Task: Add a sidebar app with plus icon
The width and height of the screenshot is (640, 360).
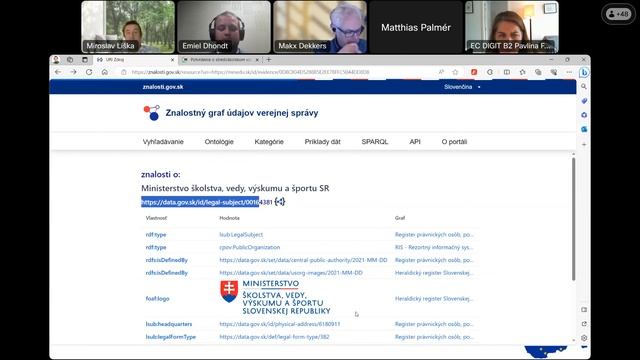Action: coord(584,144)
